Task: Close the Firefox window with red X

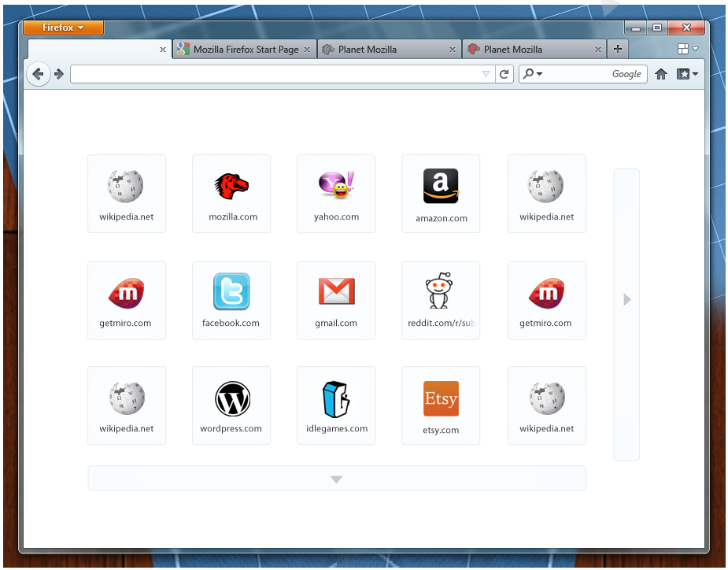Action: 686,28
